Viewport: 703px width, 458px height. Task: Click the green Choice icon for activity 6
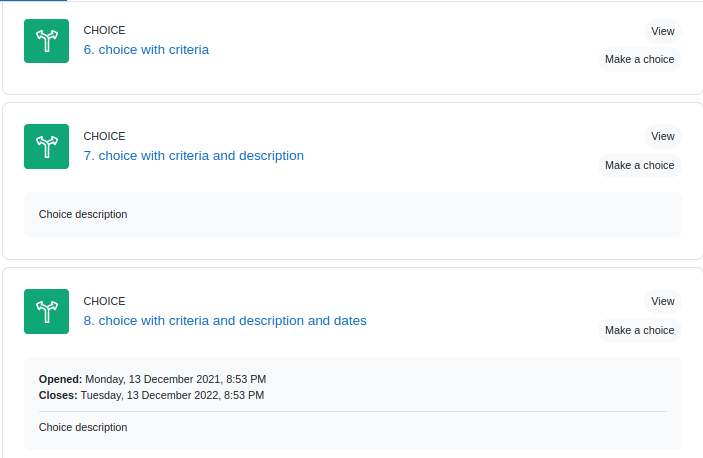(x=47, y=41)
